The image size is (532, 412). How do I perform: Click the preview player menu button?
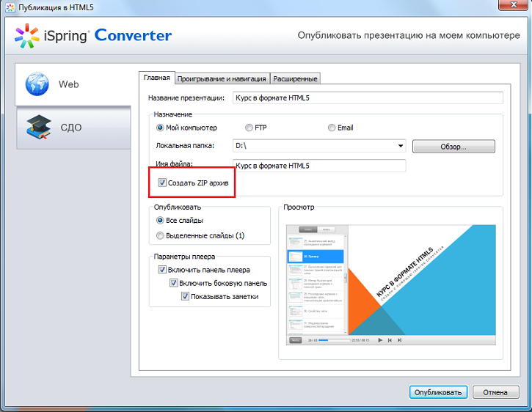[x=295, y=340]
